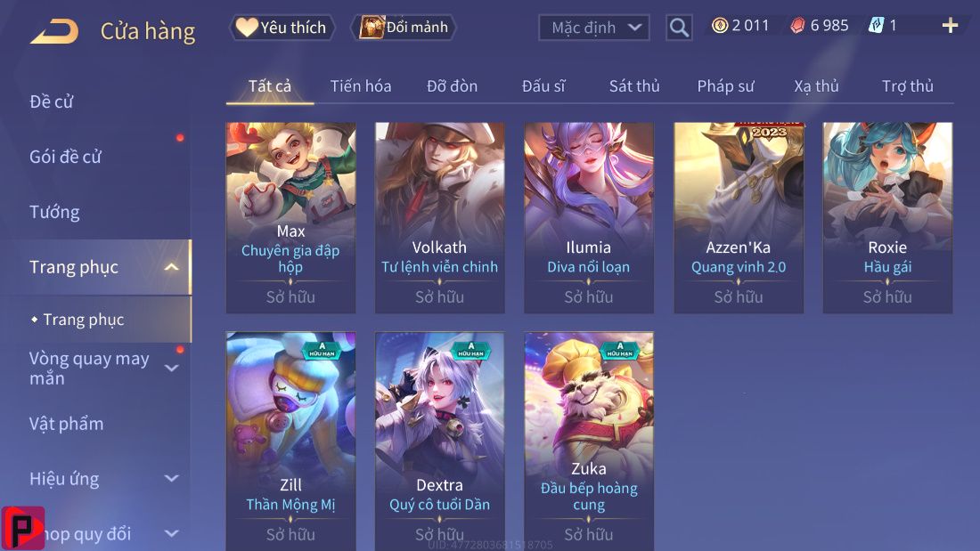
Task: Choose the Zuka Đầu bếp hoàng cung skin
Action: [x=589, y=441]
